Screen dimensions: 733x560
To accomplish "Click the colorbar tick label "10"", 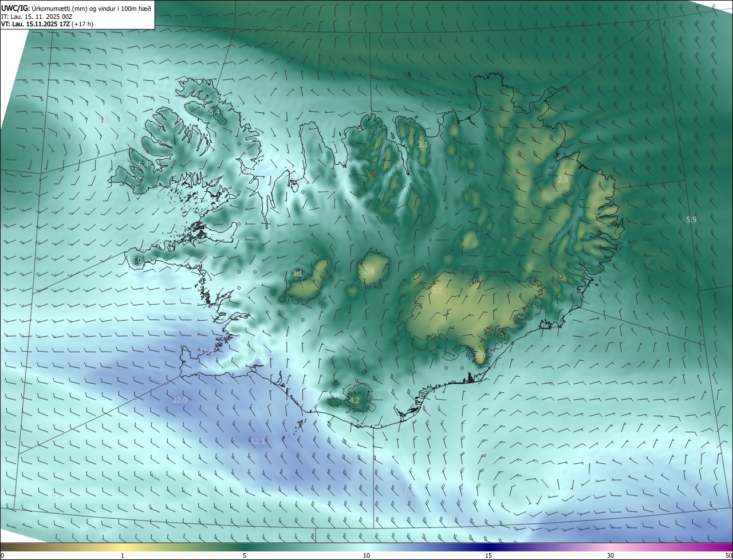I will tap(366, 555).
